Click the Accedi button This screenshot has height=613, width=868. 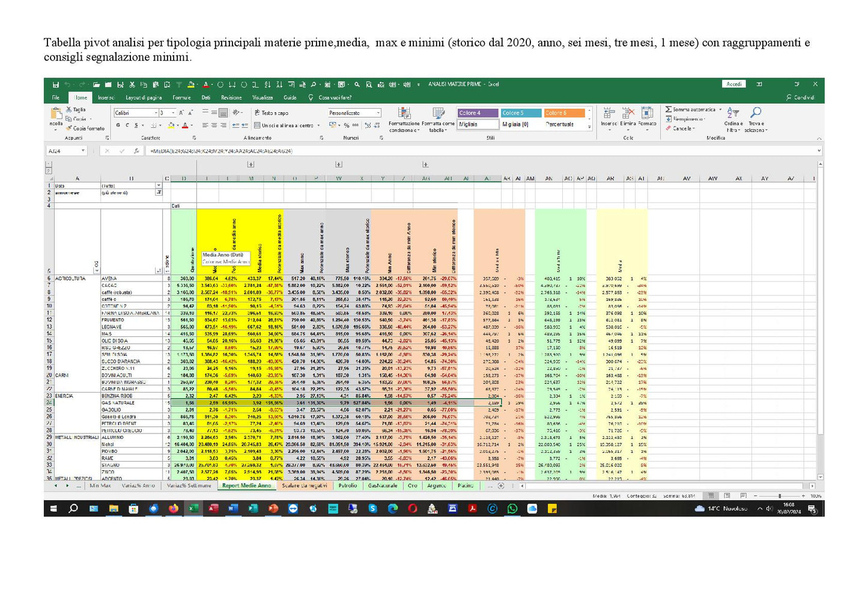(x=733, y=84)
